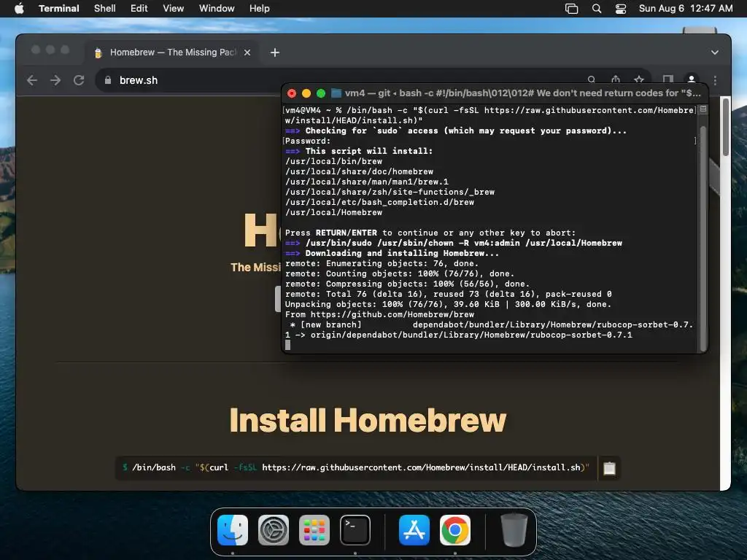Open the Window menu
This screenshot has width=747, height=560.
click(216, 8)
